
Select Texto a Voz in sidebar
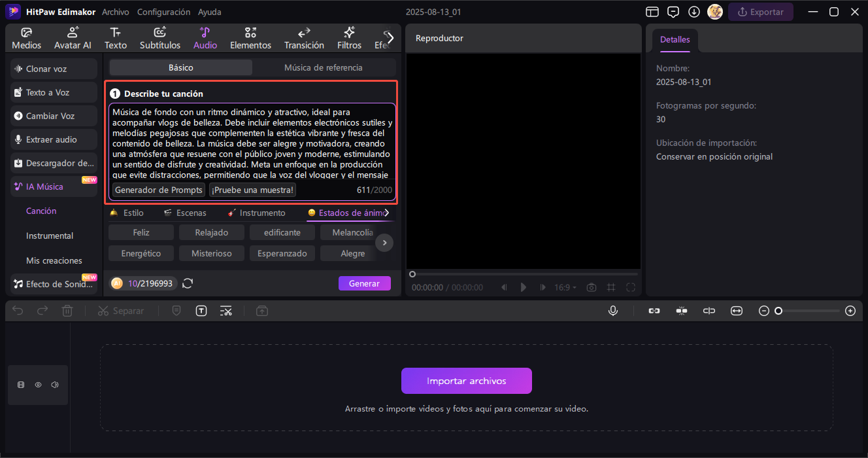click(x=54, y=92)
